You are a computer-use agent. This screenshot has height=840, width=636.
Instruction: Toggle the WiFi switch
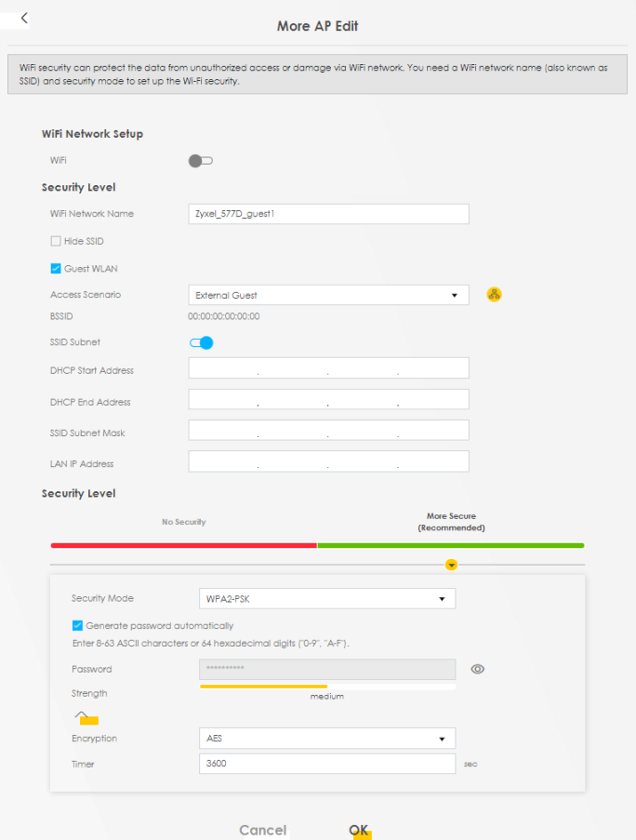200,161
